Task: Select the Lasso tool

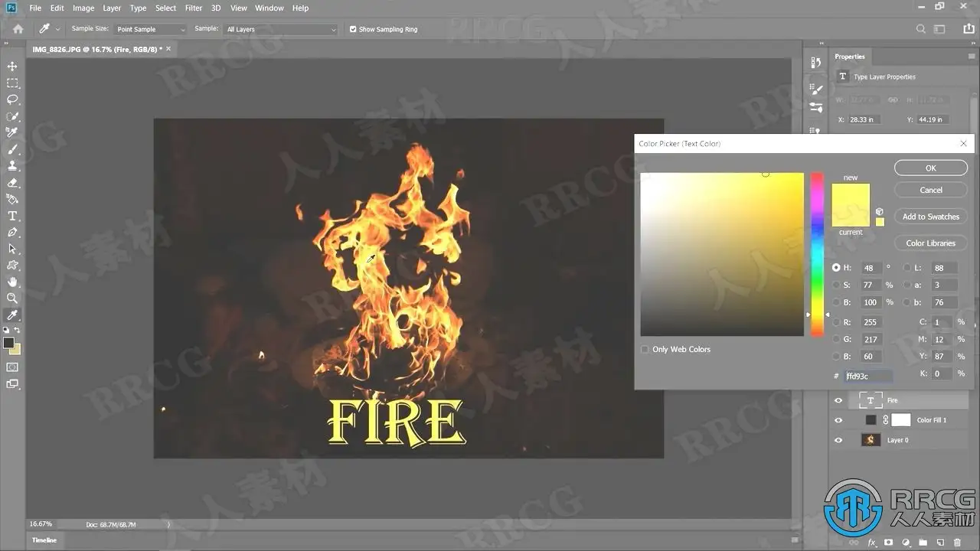Action: pos(12,99)
